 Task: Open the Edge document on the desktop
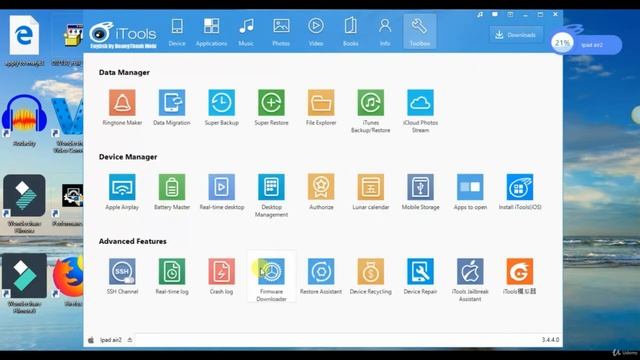click(24, 40)
